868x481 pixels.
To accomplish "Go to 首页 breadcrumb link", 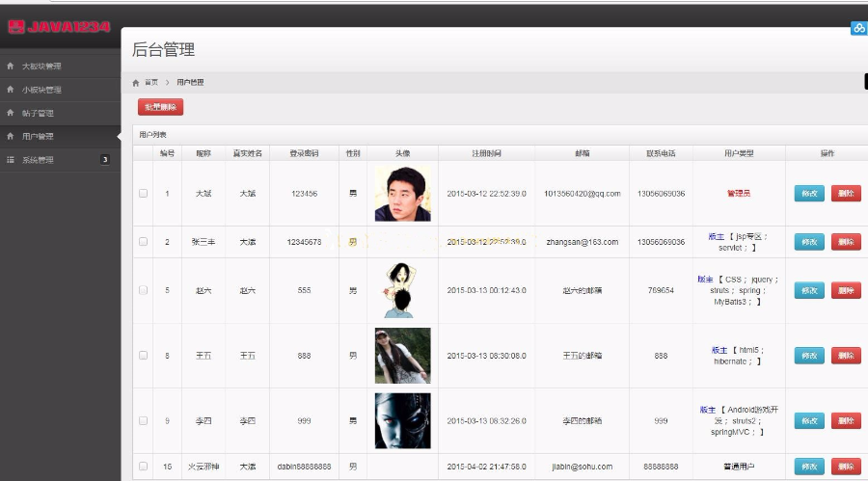I will coord(151,83).
